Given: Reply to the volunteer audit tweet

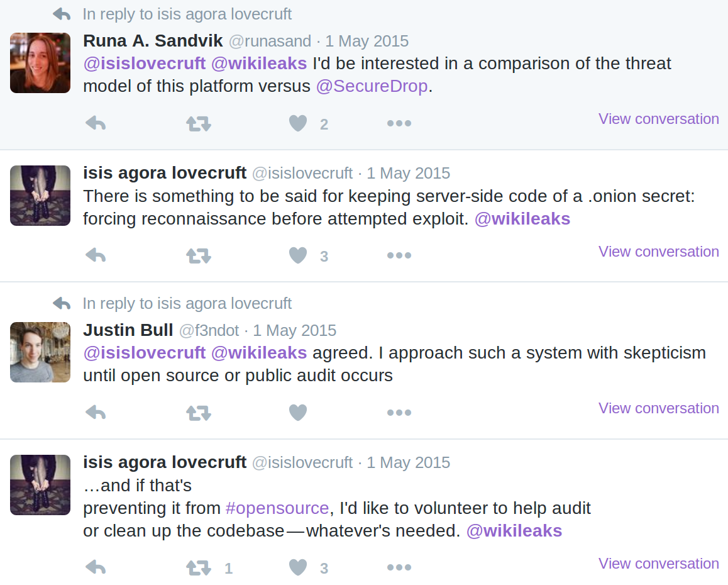Looking at the screenshot, I should pyautogui.click(x=96, y=567).
